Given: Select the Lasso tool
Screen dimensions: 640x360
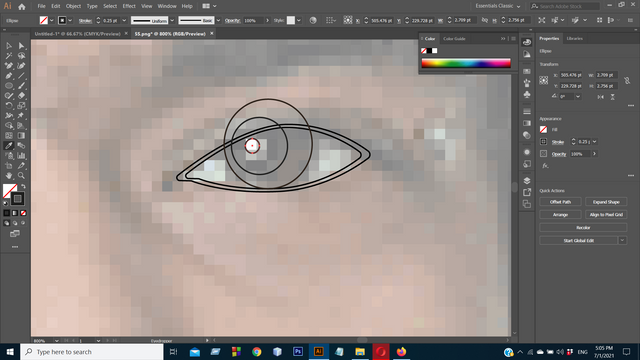Looking at the screenshot, I should [21, 56].
